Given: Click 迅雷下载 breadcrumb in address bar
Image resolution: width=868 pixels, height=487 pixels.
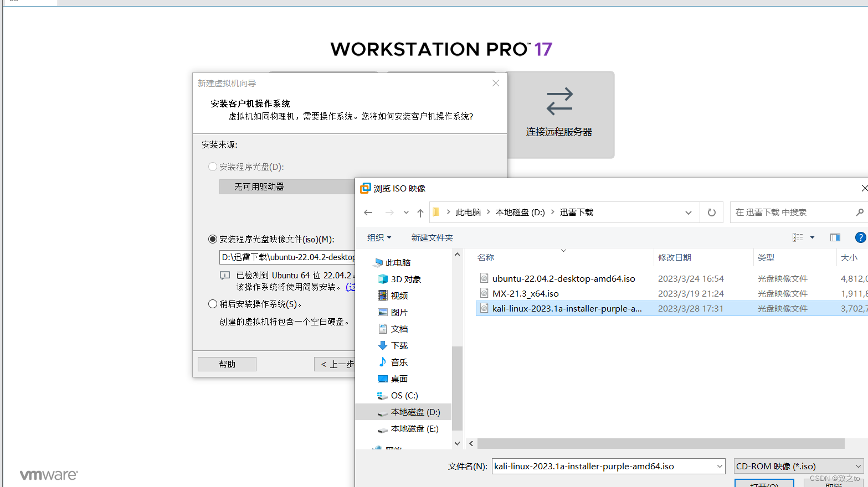Looking at the screenshot, I should point(576,212).
